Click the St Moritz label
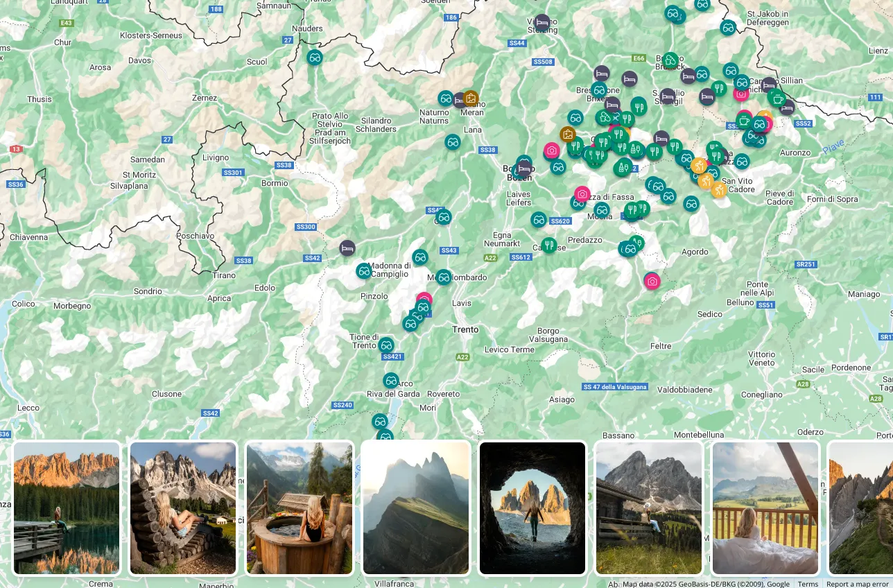The height and width of the screenshot is (588, 893). coord(139,175)
